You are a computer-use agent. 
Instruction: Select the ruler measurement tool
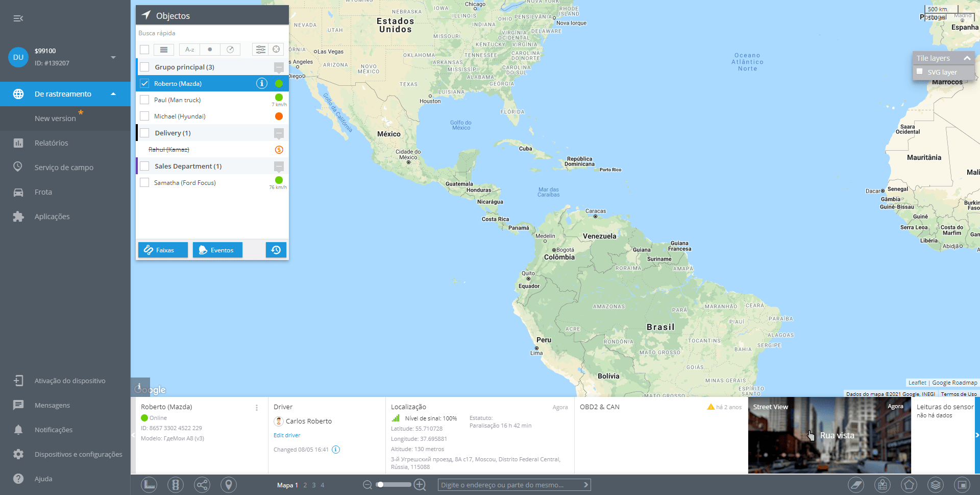[149, 485]
